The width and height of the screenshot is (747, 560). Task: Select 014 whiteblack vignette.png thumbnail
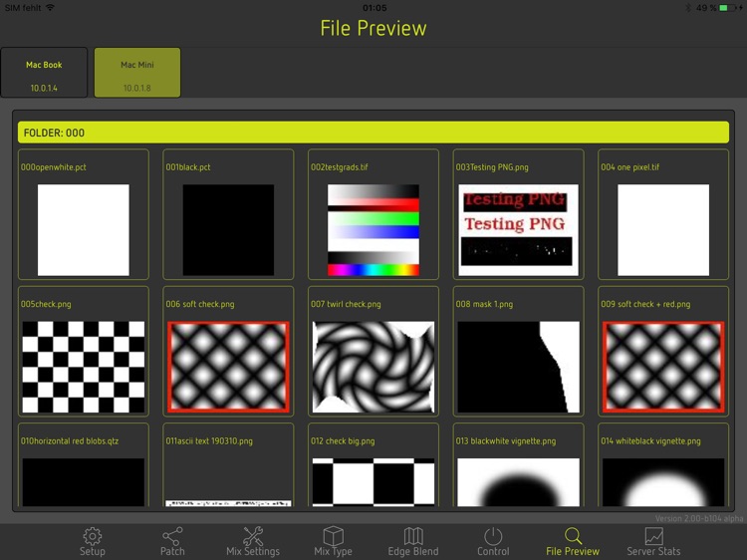coord(663,482)
